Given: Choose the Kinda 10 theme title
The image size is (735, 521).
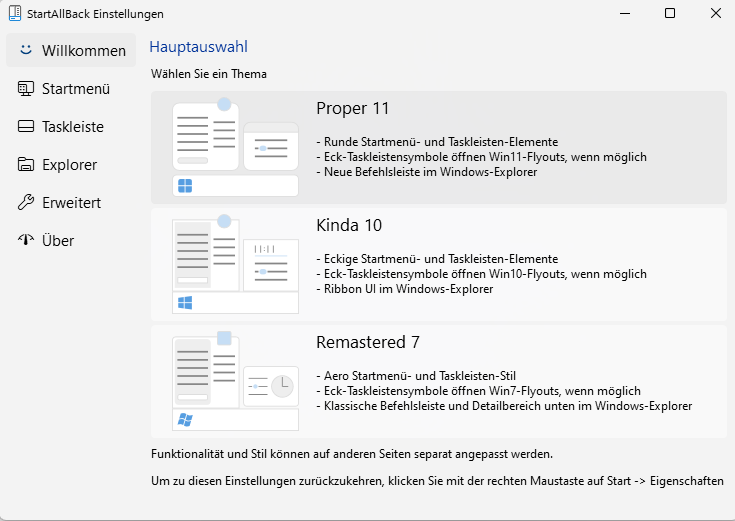Looking at the screenshot, I should pyautogui.click(x=349, y=225).
